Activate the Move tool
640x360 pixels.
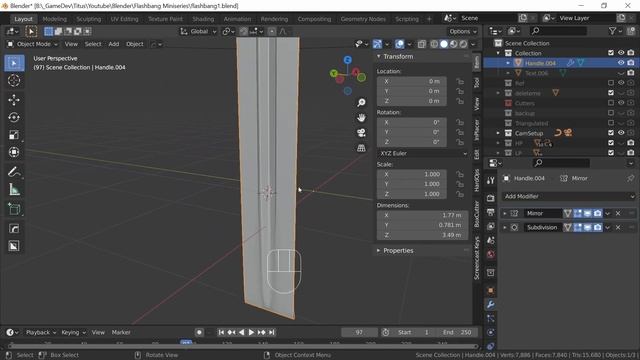pyautogui.click(x=14, y=100)
